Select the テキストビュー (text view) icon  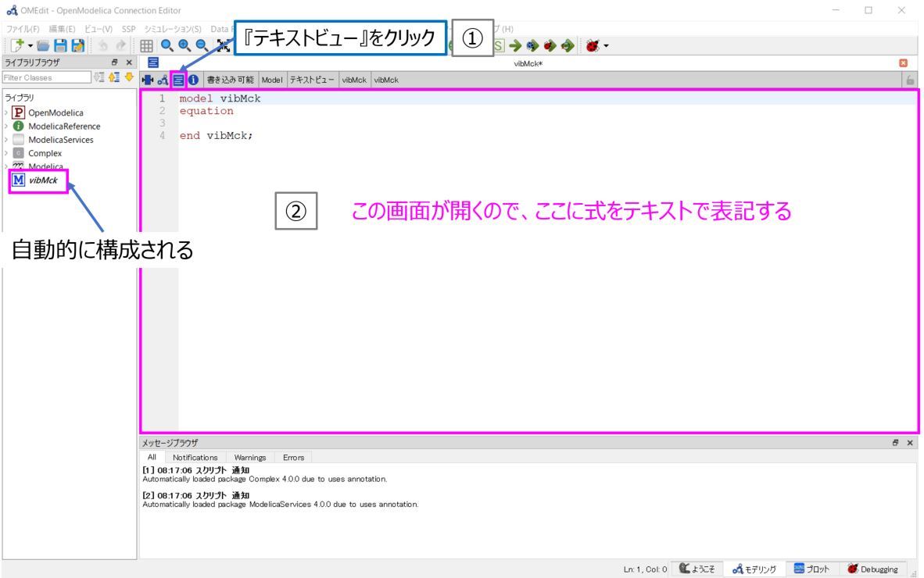point(177,79)
